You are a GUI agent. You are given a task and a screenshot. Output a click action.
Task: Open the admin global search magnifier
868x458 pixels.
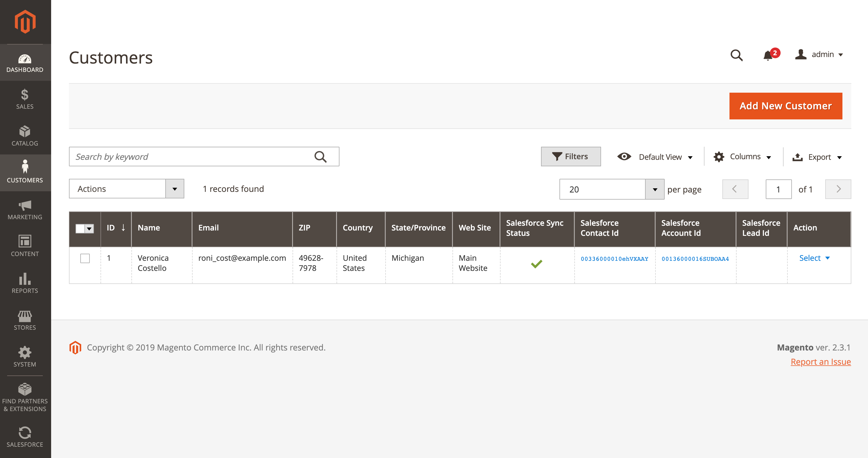737,55
